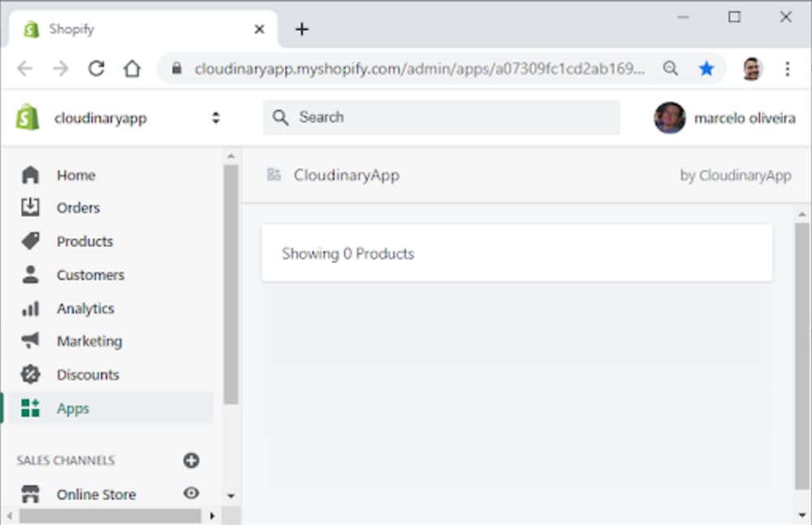Click the CloudinaryApp title link
This screenshot has height=525, width=812.
pyautogui.click(x=347, y=176)
